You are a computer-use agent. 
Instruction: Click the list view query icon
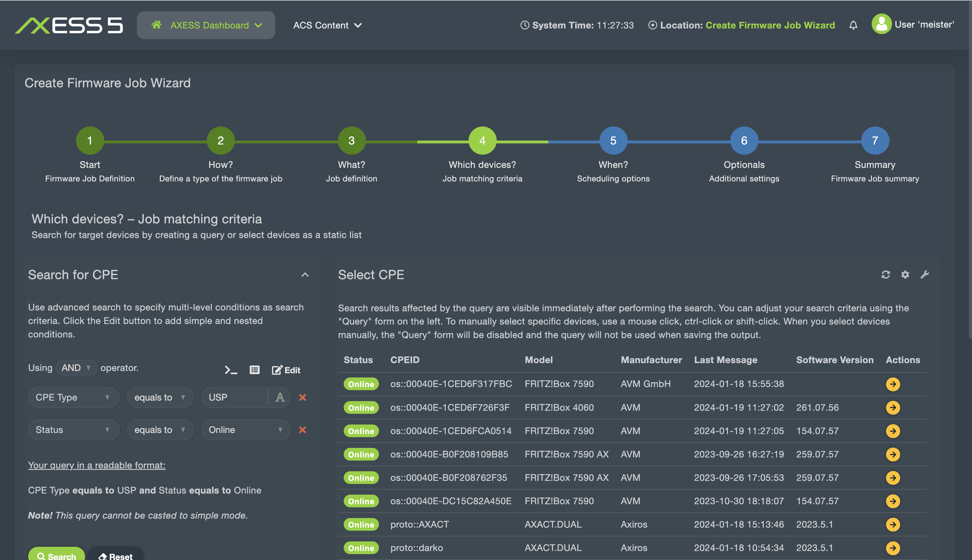[x=255, y=370]
